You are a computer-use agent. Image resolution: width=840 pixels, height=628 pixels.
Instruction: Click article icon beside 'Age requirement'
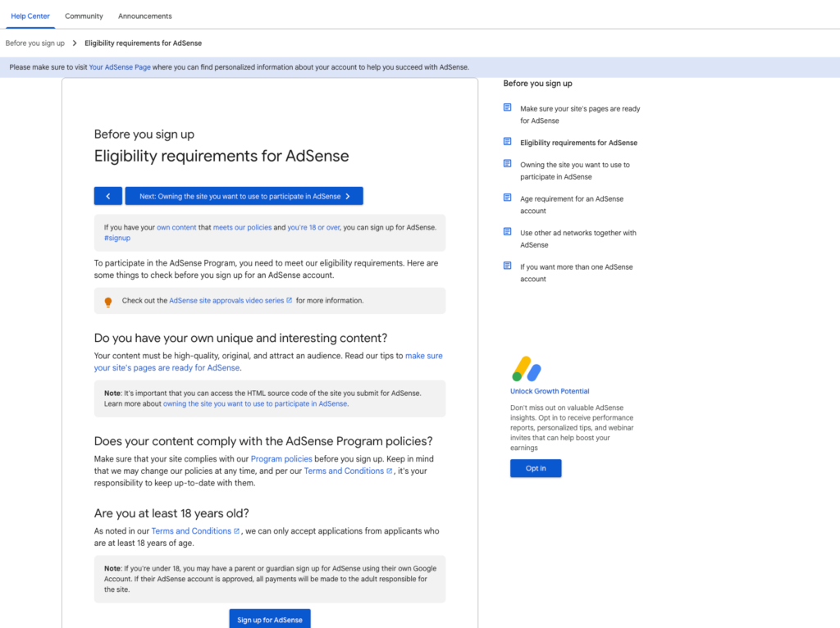point(507,198)
